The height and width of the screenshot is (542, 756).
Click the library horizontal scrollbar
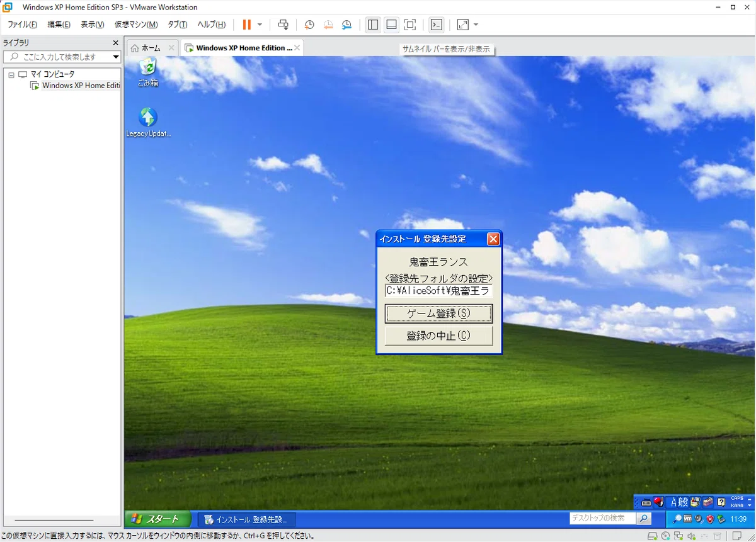point(54,521)
